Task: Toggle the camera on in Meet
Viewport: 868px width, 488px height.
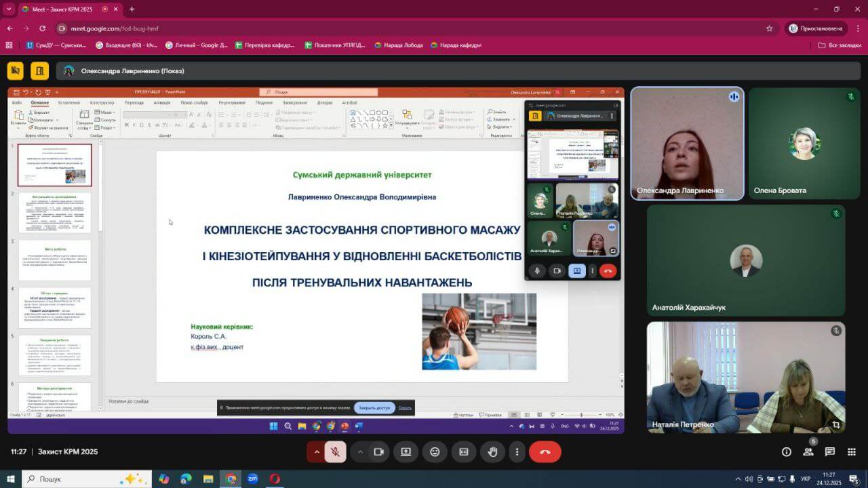Action: pos(379,452)
